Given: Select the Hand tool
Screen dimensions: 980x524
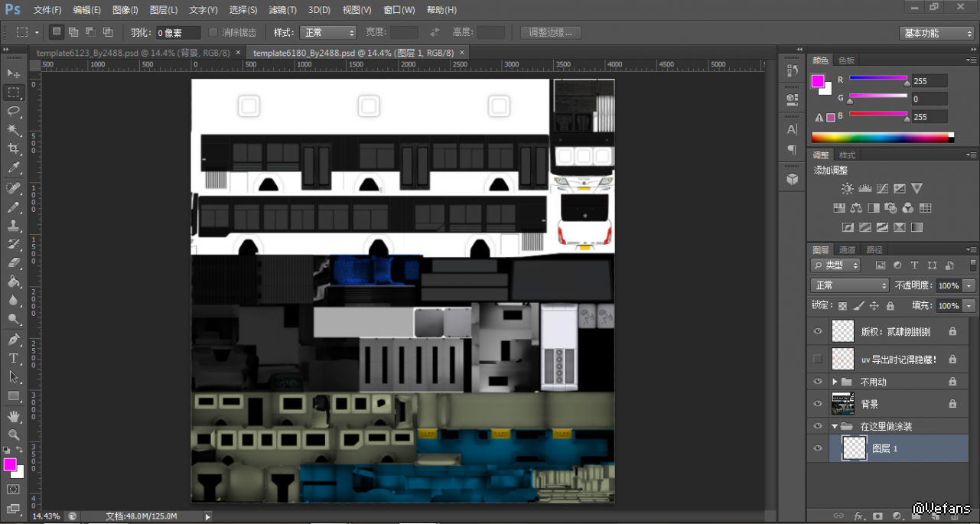Looking at the screenshot, I should tap(13, 416).
